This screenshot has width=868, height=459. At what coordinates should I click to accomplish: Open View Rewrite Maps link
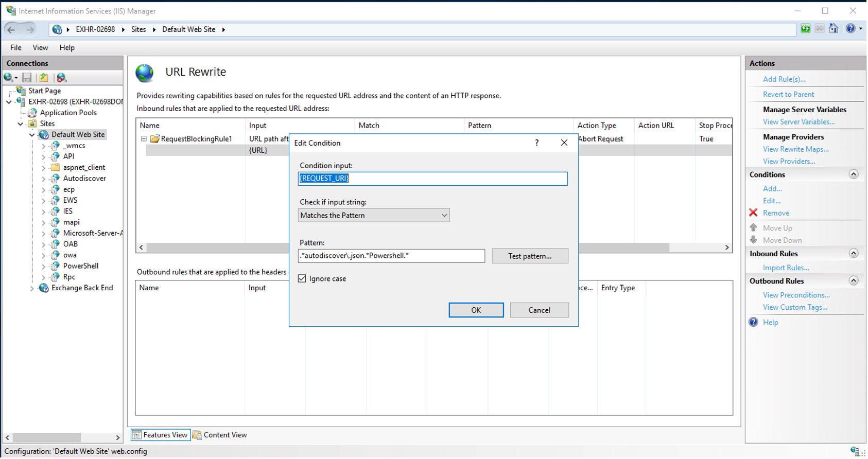pyautogui.click(x=796, y=149)
